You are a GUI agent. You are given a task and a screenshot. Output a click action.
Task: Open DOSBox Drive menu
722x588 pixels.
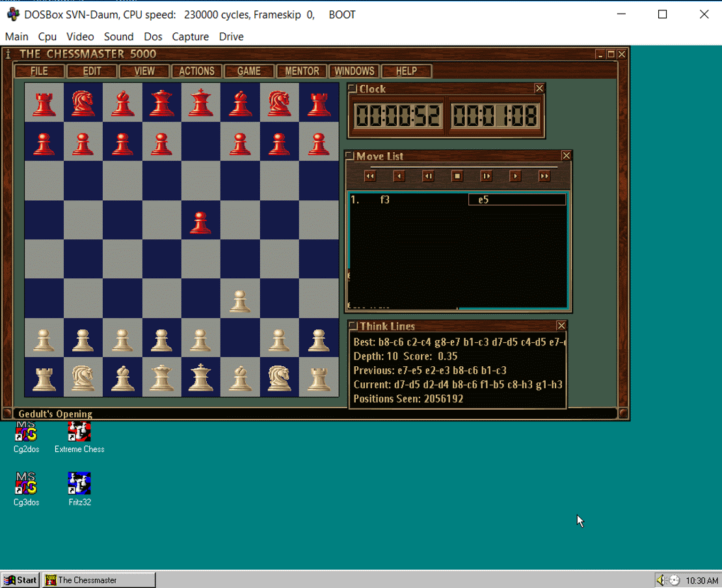231,36
